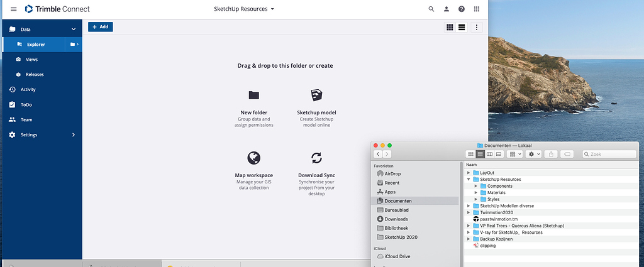This screenshot has width=644, height=267.
Task: Open ToDo in the sidebar
Action: click(x=26, y=104)
